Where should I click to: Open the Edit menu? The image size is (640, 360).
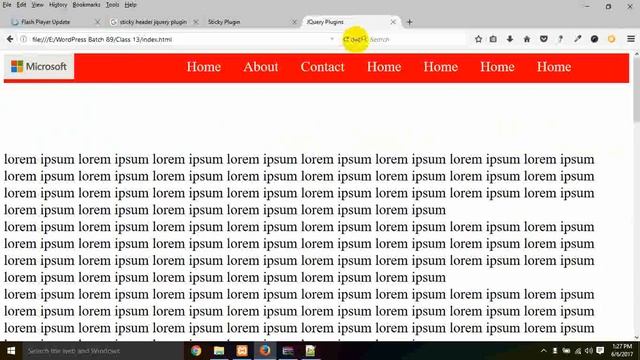point(21,5)
